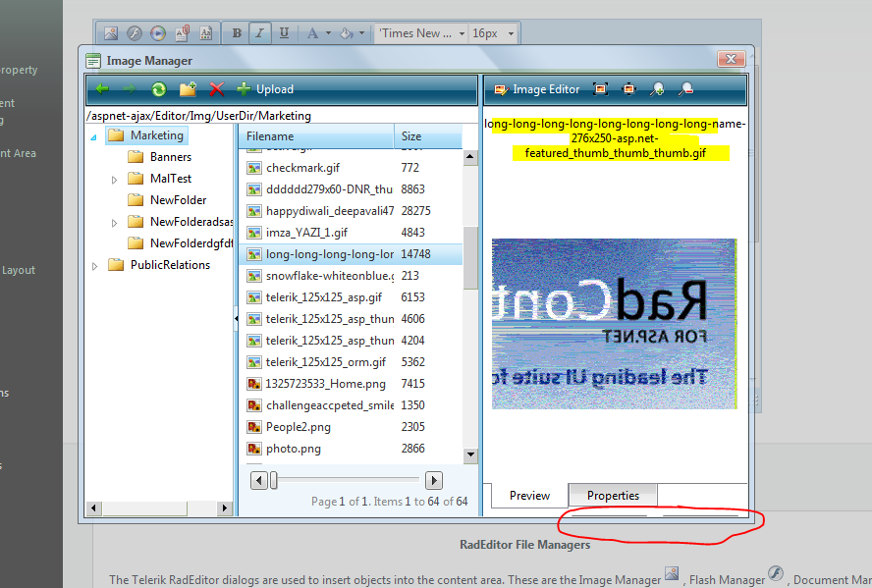
Task: Select telerik_125x125_asp.gif file
Action: pos(351,297)
